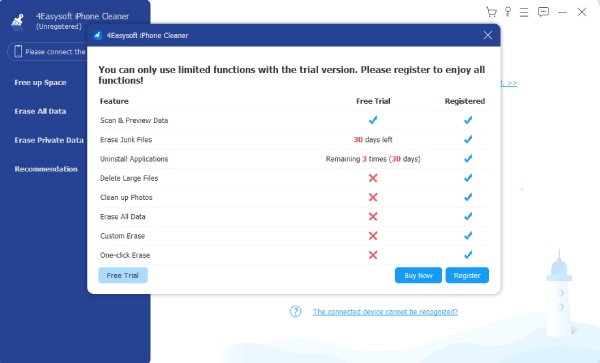This screenshot has width=600, height=363.
Task: Click the Clean up Photos feature text
Action: (x=126, y=197)
